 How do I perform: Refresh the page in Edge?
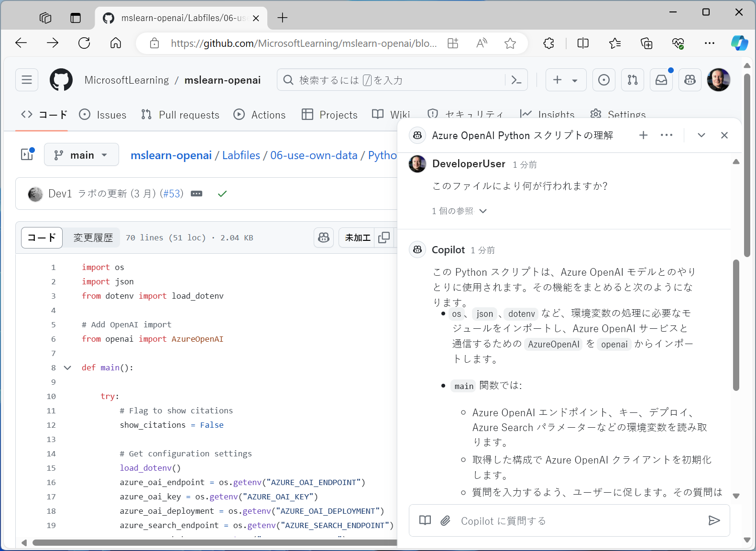(84, 43)
